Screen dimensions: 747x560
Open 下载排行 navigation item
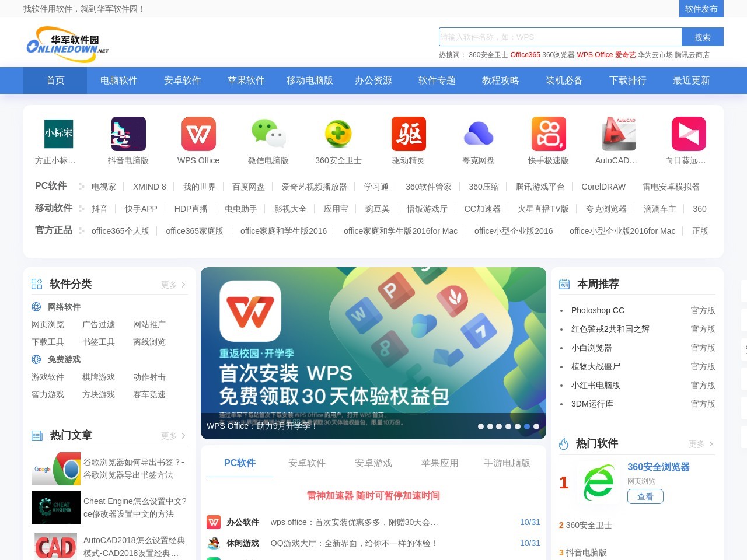[628, 80]
